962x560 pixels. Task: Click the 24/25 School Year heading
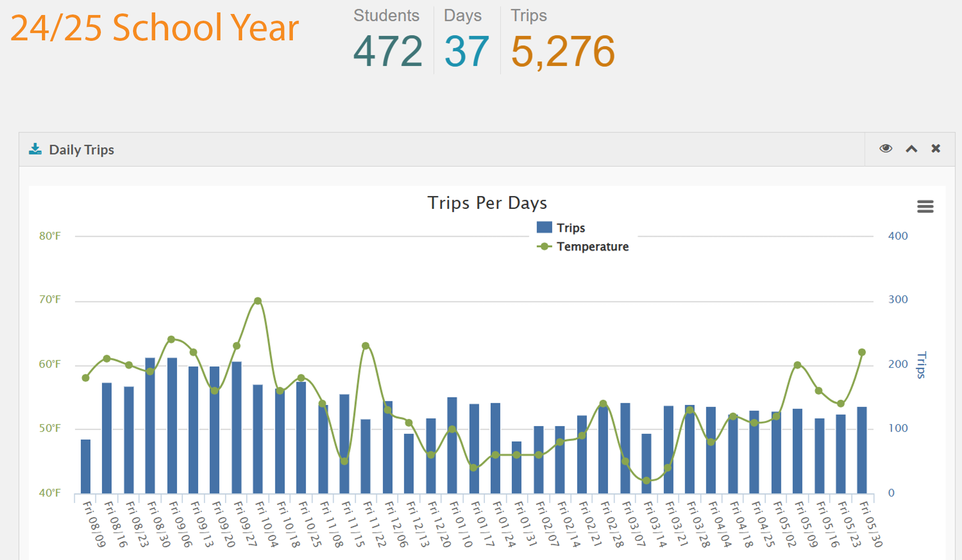155,28
